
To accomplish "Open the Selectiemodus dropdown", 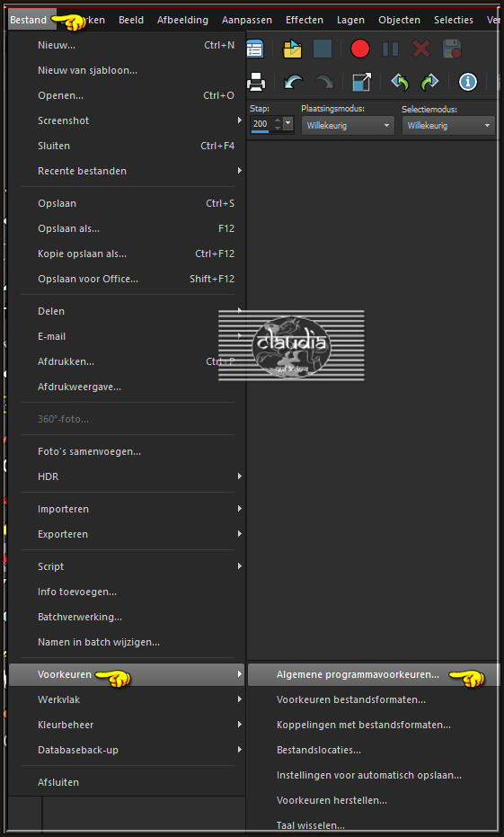I will [448, 126].
